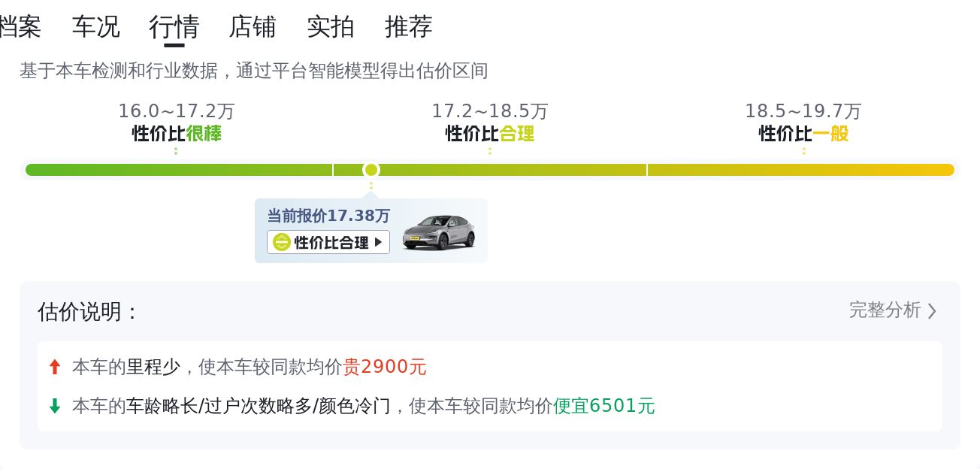Click the 性价比很棒 price range label
The height and width of the screenshot is (469, 980).
(177, 134)
